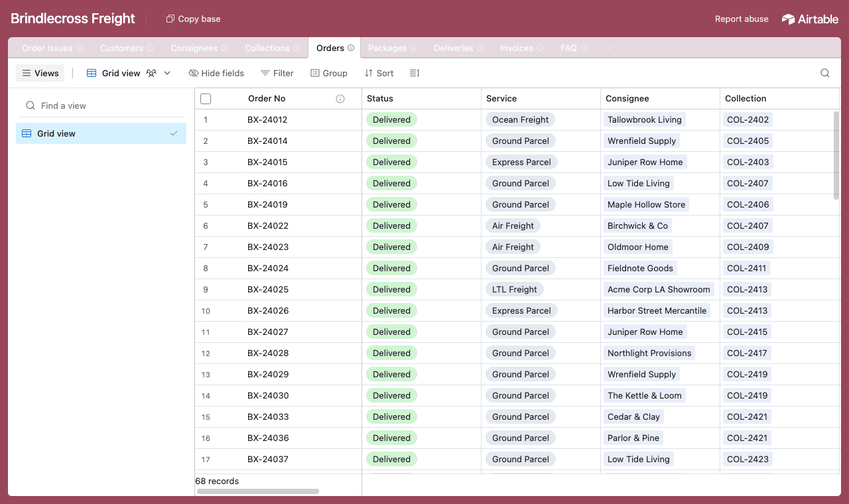This screenshot has width=849, height=504.
Task: Toggle the Views sidebar button
Action: 40,73
